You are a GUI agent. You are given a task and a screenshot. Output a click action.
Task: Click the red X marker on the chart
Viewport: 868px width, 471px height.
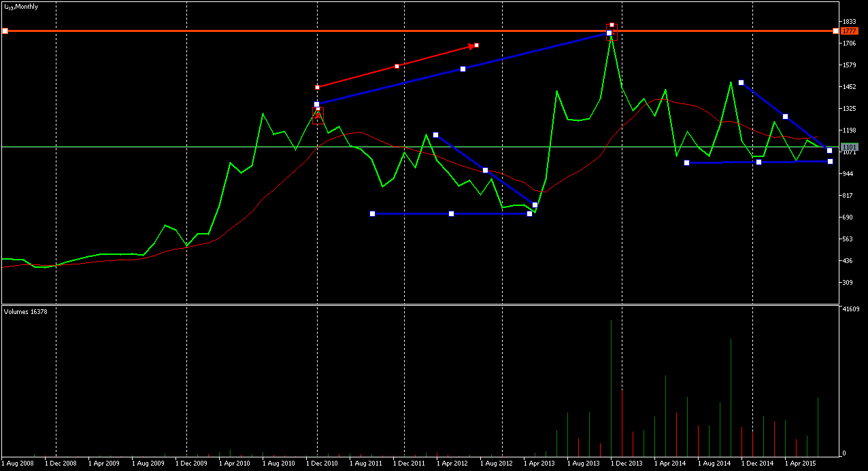pos(318,116)
